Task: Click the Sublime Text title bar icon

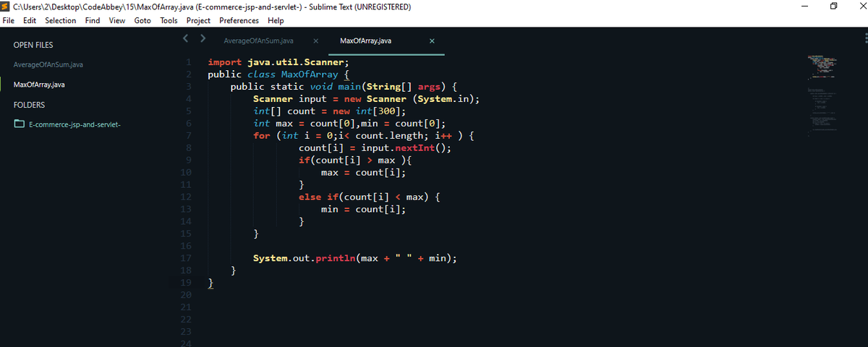Action: pos(7,7)
